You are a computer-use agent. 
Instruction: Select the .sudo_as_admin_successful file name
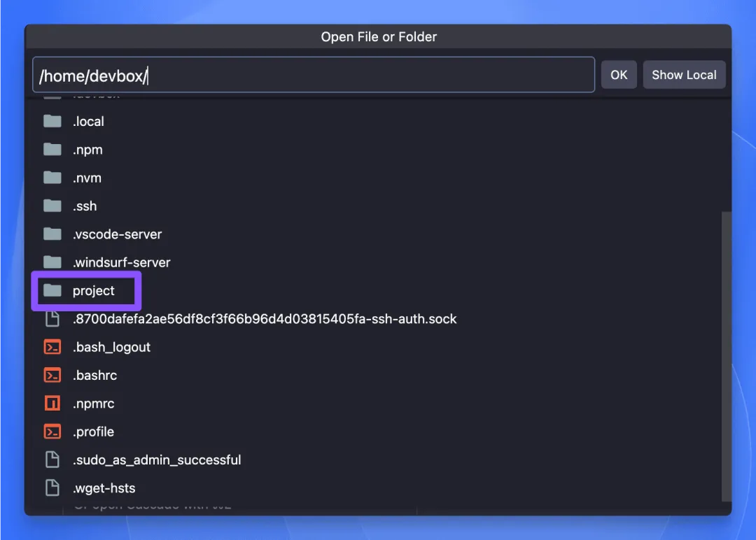pos(157,460)
